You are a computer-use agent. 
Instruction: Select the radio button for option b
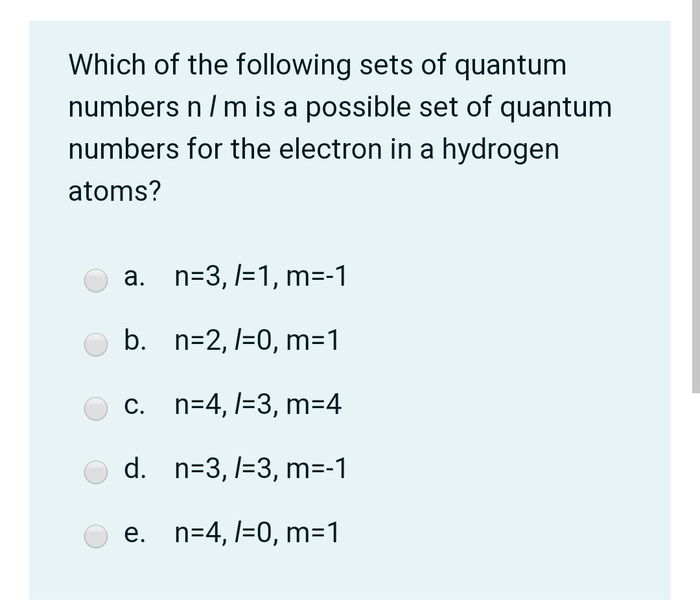(x=95, y=345)
